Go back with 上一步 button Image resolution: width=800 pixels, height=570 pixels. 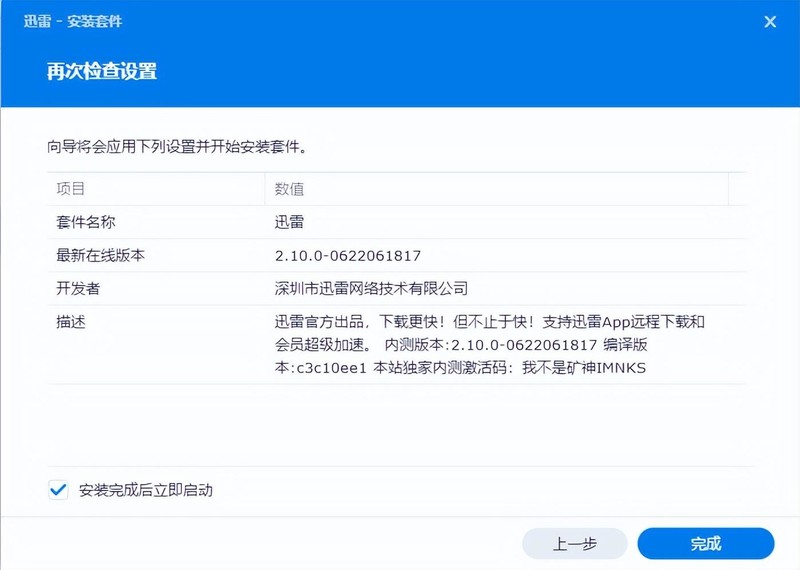(x=574, y=543)
